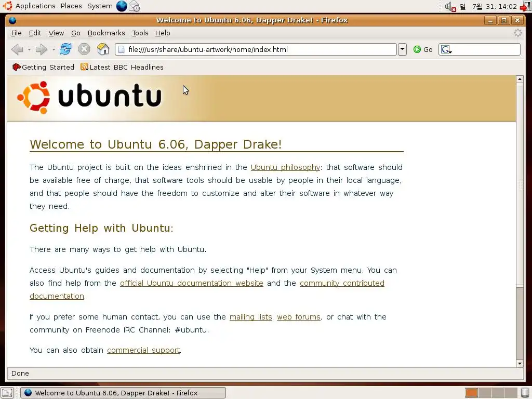The width and height of the screenshot is (532, 399).
Task: Click the Welcome to Ubuntu 6.06 heading
Action: 155,144
